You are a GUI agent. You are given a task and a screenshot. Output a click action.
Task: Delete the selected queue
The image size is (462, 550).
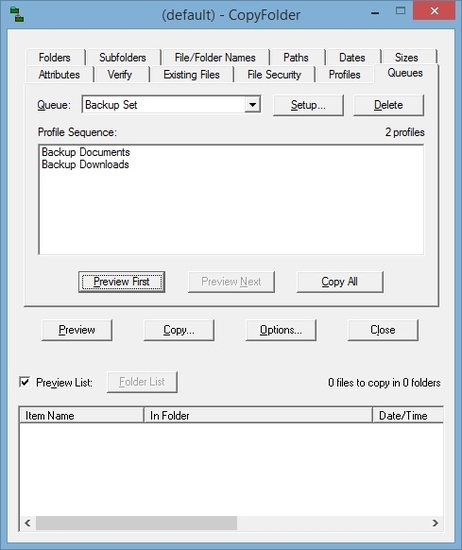pos(388,105)
